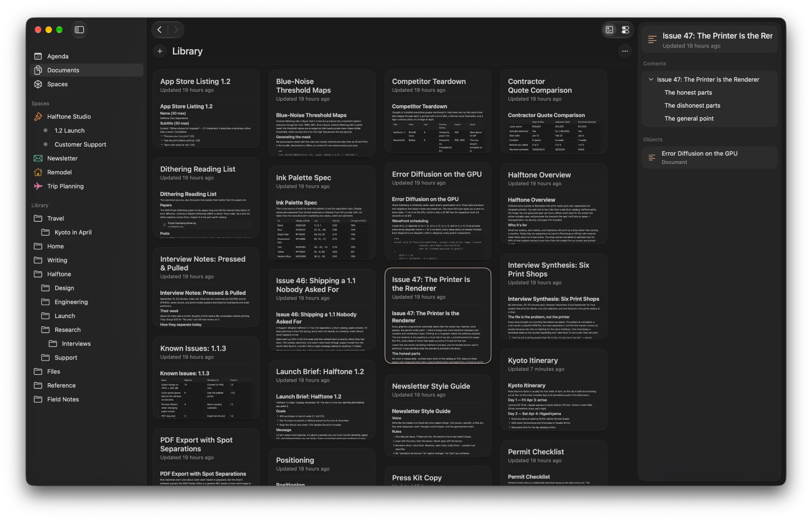Open Issue 46: Shipping a 1.1 card
The image size is (812, 520).
tap(322, 310)
